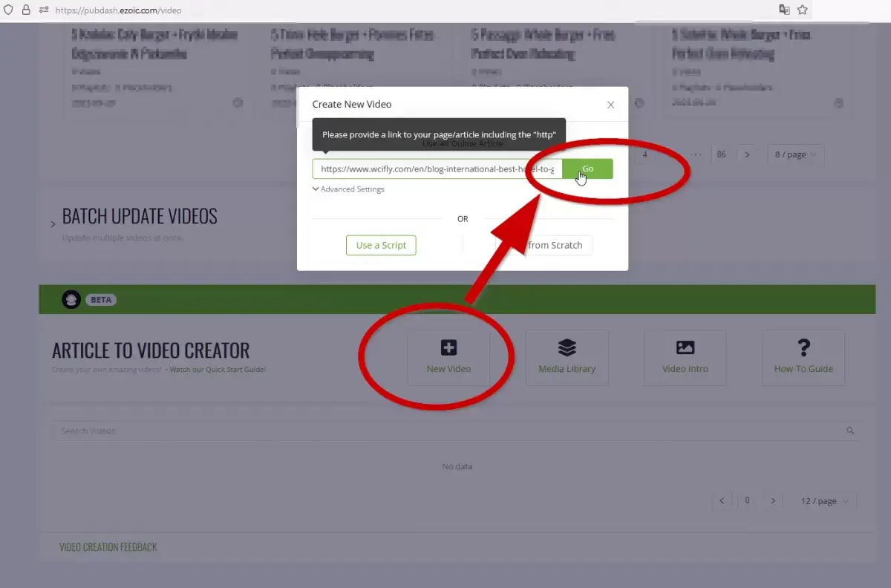This screenshot has height=588, width=891.
Task: Open the site permissions icon beside the padlock
Action: 43,10
